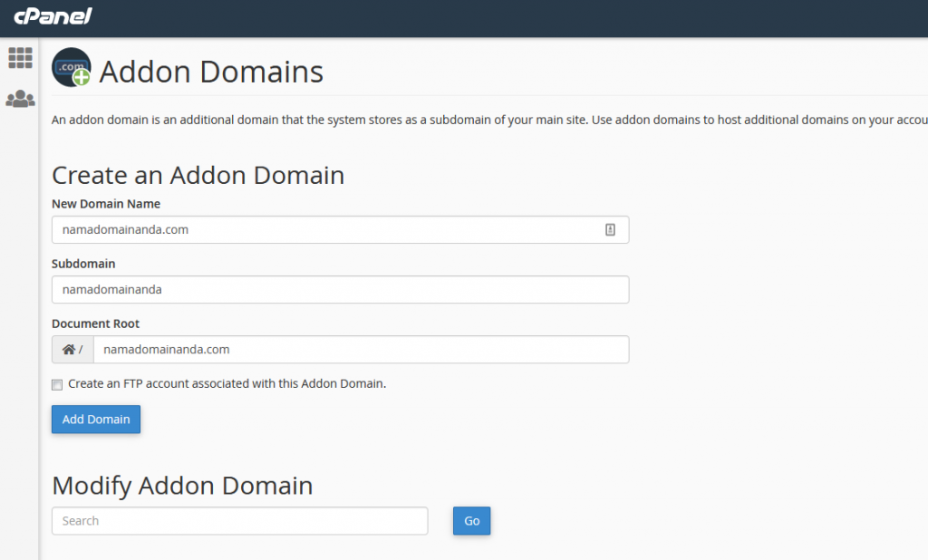Check the FTP account option for the addon domain
The image size is (928, 560).
[x=56, y=384]
